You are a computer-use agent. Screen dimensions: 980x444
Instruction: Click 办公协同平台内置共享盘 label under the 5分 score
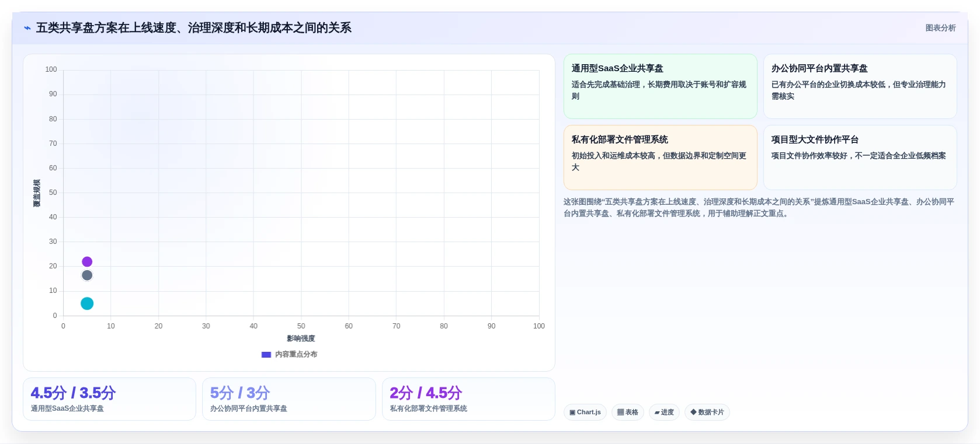tap(248, 408)
